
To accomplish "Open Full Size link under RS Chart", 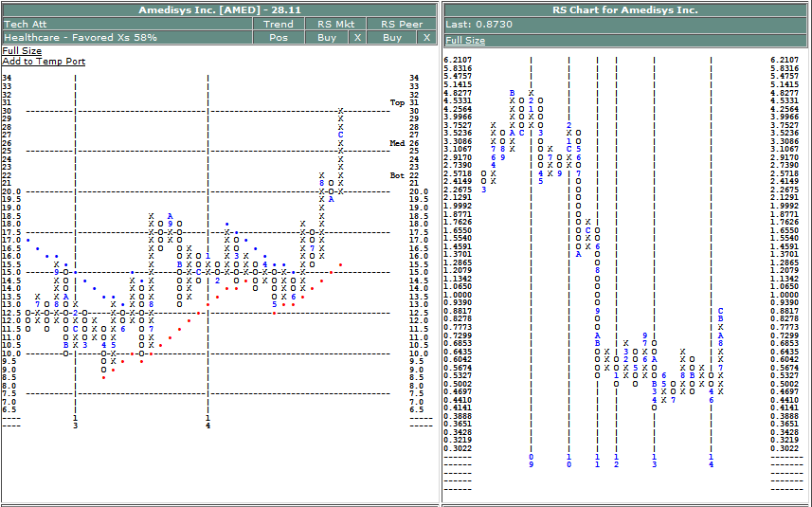I will point(465,41).
